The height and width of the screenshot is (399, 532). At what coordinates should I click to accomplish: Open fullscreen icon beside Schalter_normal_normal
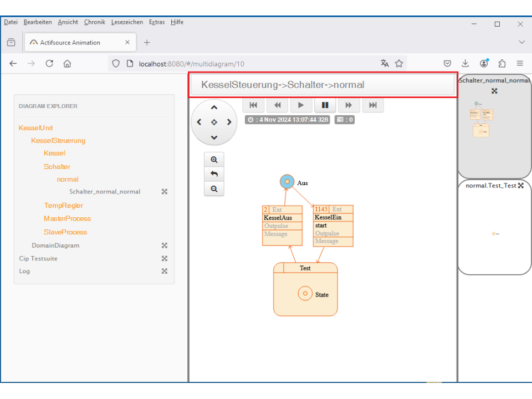pyautogui.click(x=164, y=192)
